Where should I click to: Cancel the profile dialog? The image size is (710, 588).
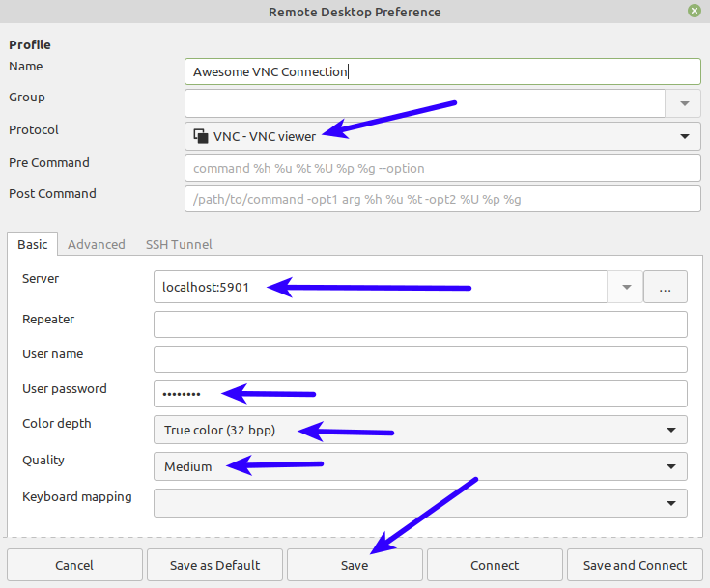(74, 565)
